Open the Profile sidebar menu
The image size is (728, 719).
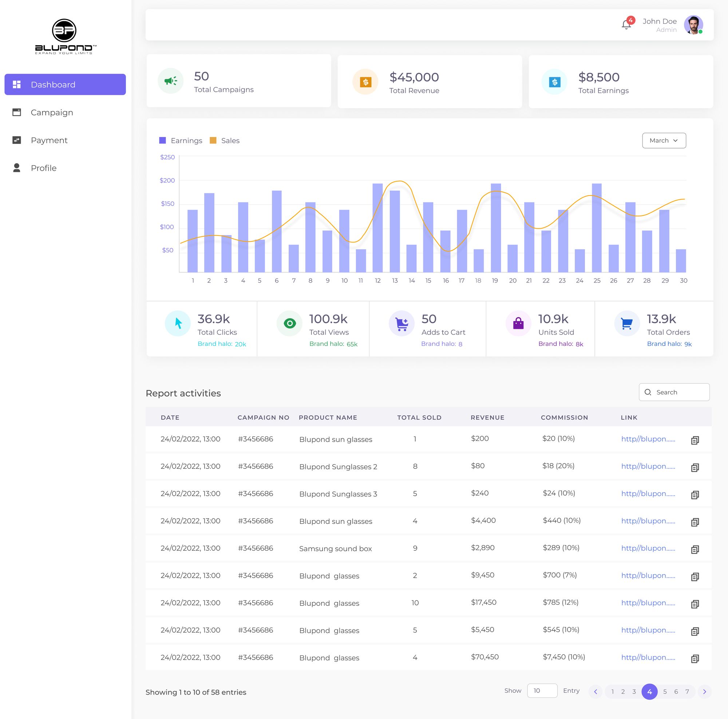(43, 168)
